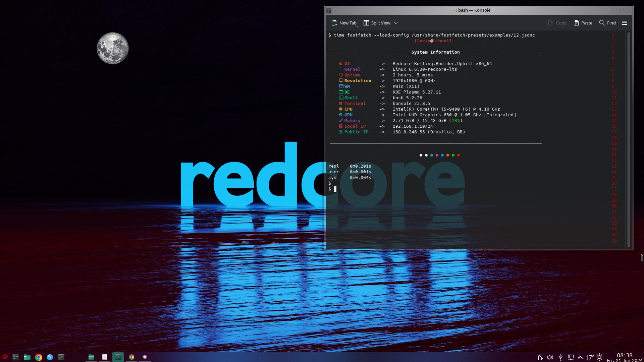Viewport: 644px width, 362px height.
Task: Click the Terminal value konsole 23.8.5
Action: coord(411,104)
